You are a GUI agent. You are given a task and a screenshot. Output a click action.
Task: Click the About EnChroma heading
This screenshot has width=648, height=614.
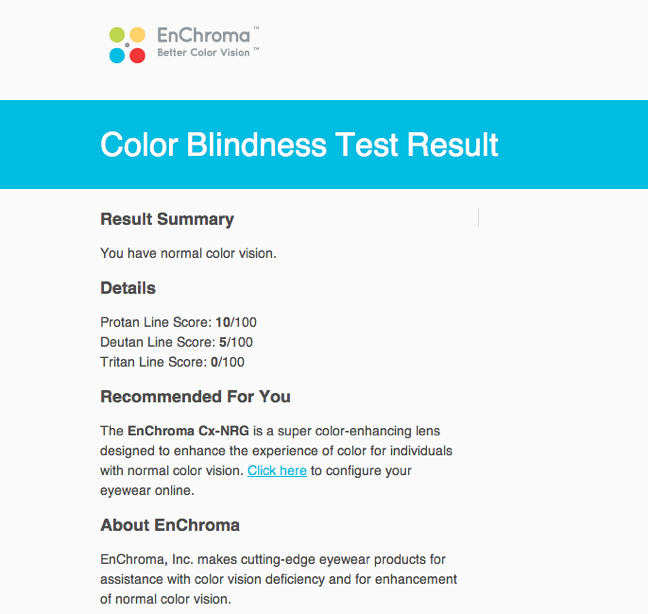[170, 525]
